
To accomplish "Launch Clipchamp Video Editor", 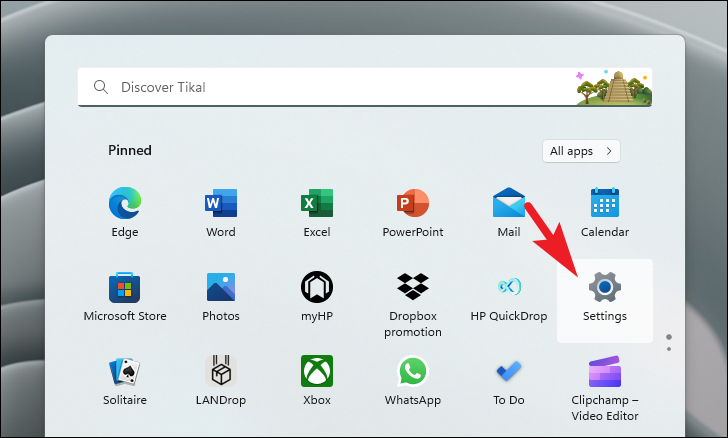I will pos(604,371).
